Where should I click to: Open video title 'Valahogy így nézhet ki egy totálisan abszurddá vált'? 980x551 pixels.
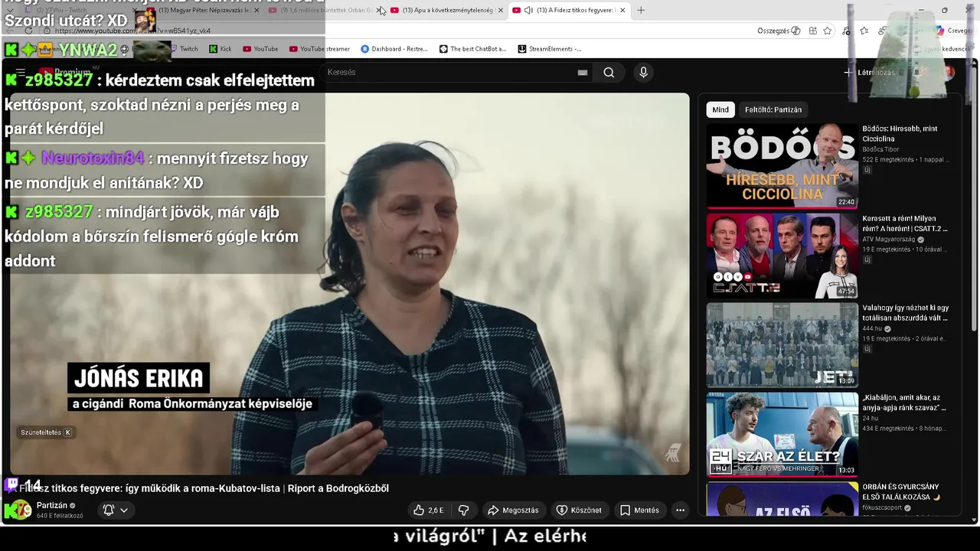click(905, 313)
